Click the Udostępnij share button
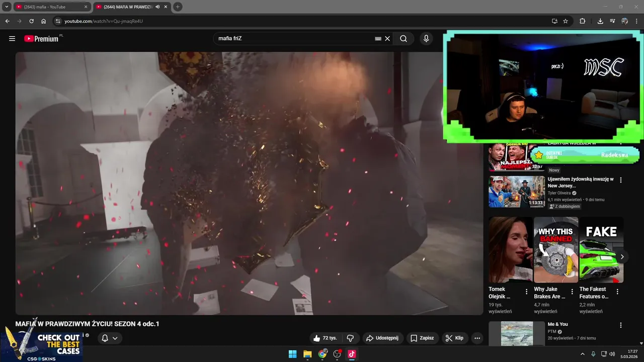 click(382, 338)
